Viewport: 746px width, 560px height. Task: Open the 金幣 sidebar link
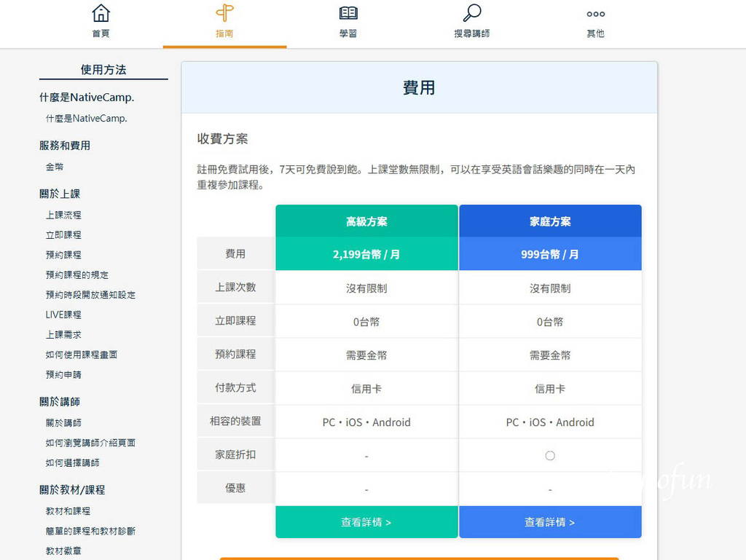55,167
